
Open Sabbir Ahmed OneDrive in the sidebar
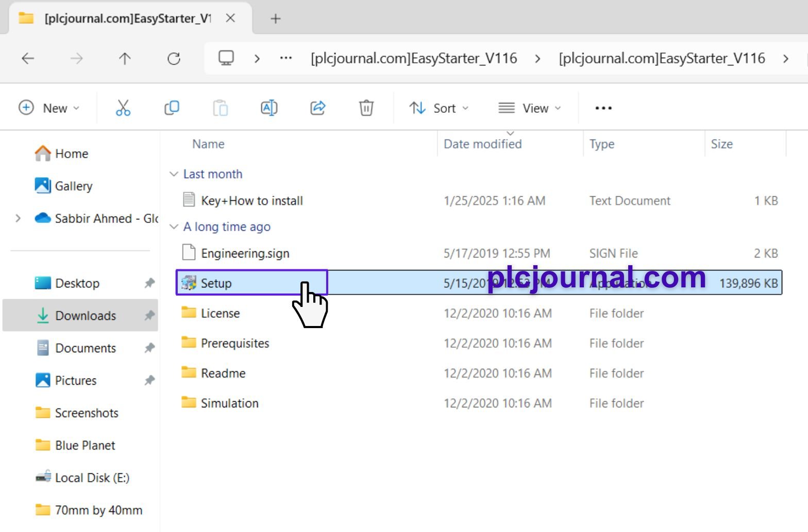(x=96, y=218)
